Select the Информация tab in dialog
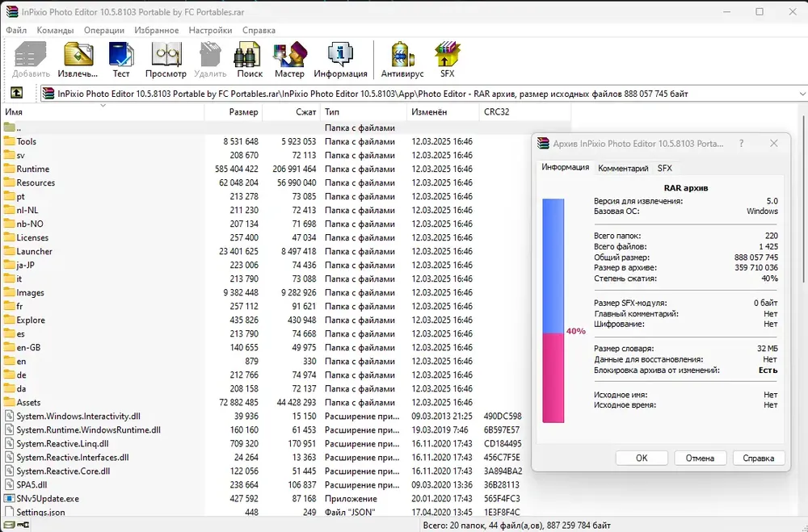The image size is (808, 532). tap(566, 167)
